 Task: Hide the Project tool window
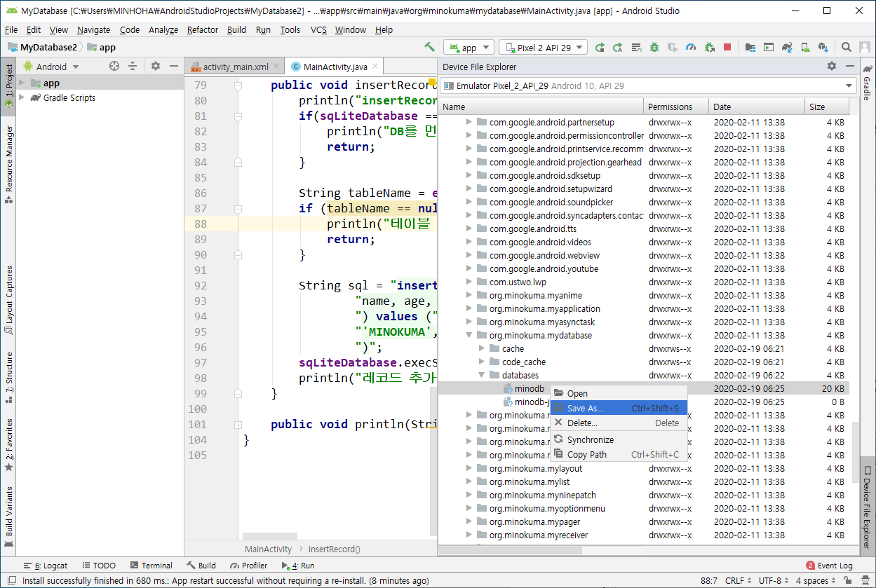click(174, 66)
